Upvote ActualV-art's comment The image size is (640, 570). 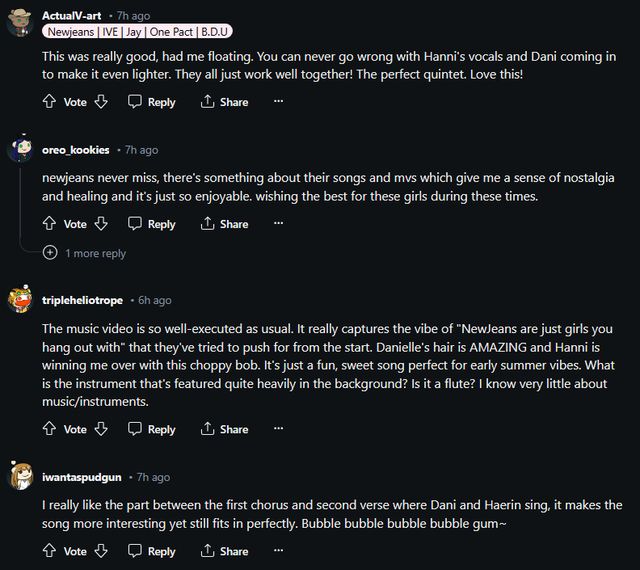pos(50,102)
